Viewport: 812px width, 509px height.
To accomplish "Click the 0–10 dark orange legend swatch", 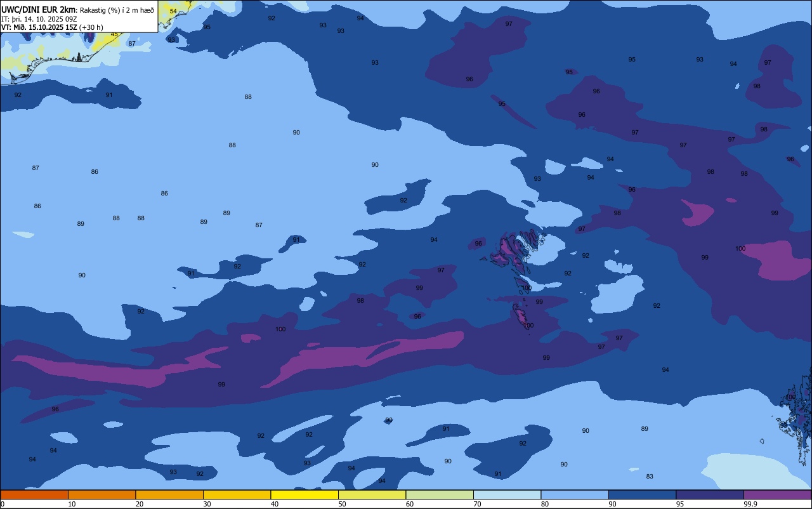I will (34, 494).
